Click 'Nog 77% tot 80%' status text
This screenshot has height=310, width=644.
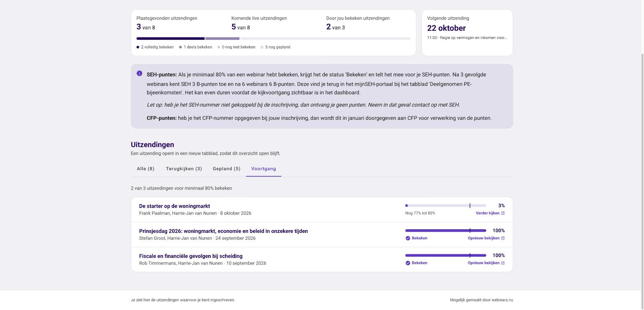(420, 213)
